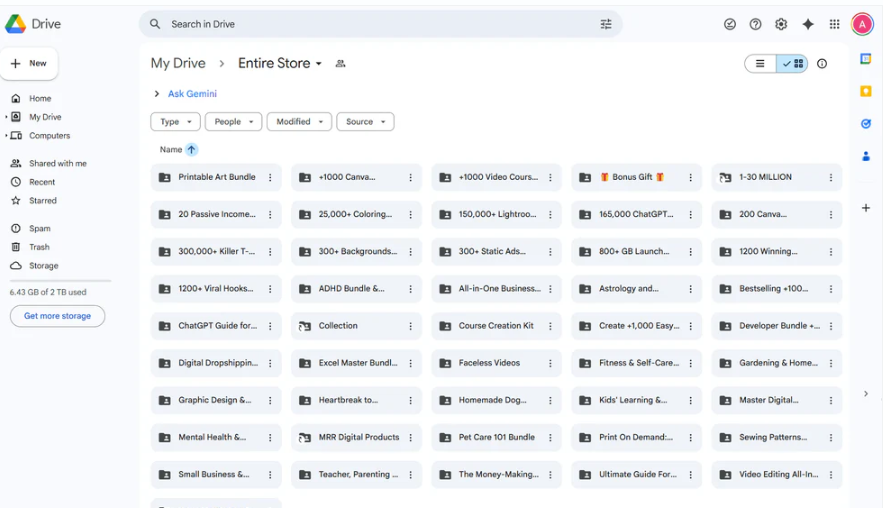Image resolution: width=883 pixels, height=508 pixels.
Task: Show folder details info icon
Action: tap(822, 64)
